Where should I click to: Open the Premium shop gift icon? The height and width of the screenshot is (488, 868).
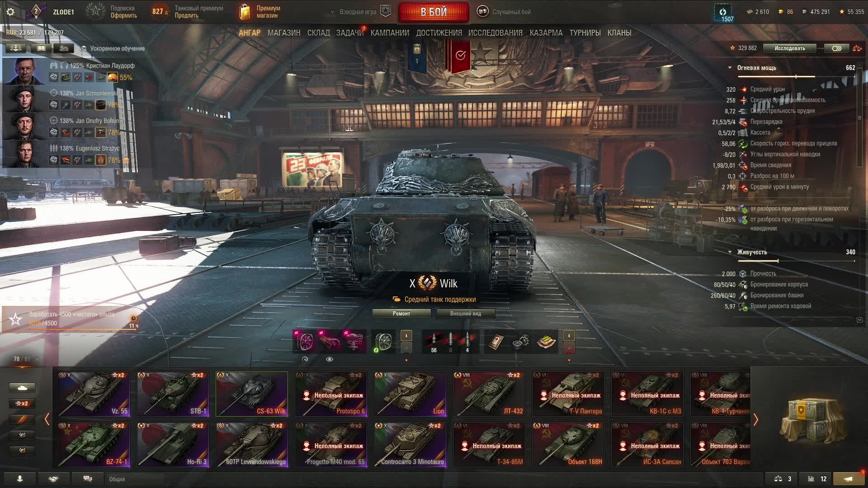point(245,12)
